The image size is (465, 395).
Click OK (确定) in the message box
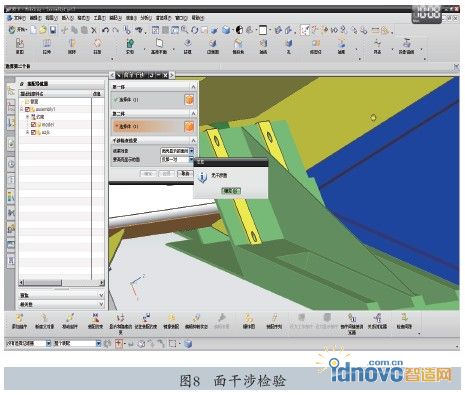pos(231,191)
